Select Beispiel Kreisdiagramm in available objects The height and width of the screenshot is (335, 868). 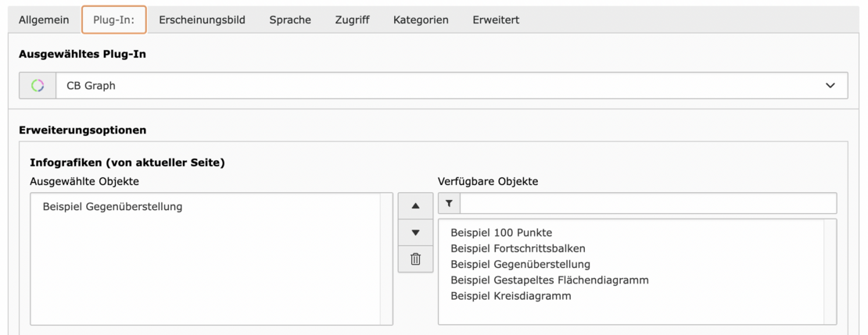pyautogui.click(x=511, y=296)
